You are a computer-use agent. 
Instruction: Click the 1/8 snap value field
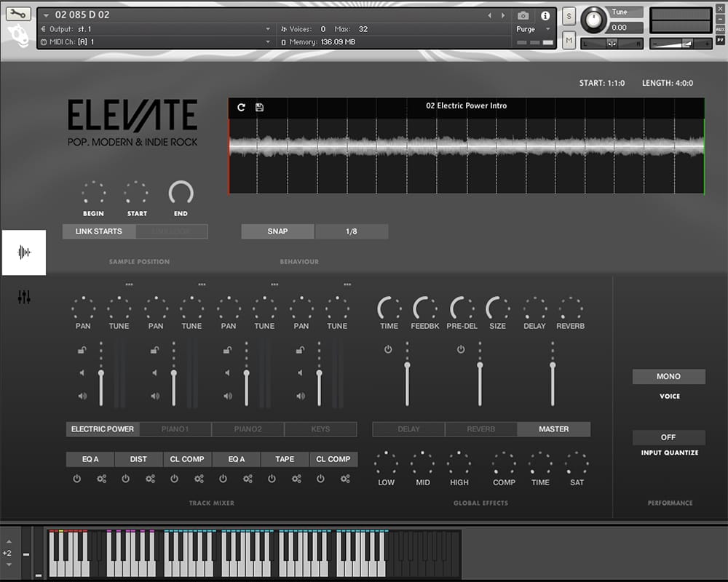(352, 231)
